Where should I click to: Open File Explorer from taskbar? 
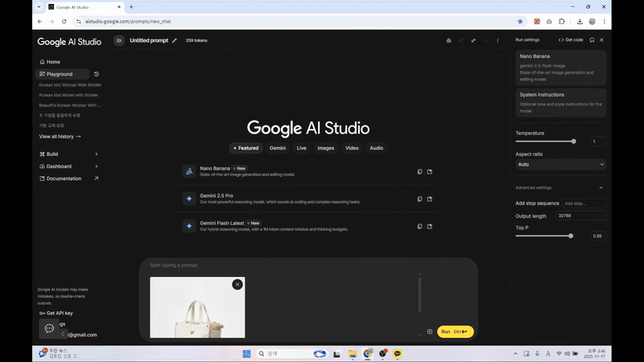(353, 354)
